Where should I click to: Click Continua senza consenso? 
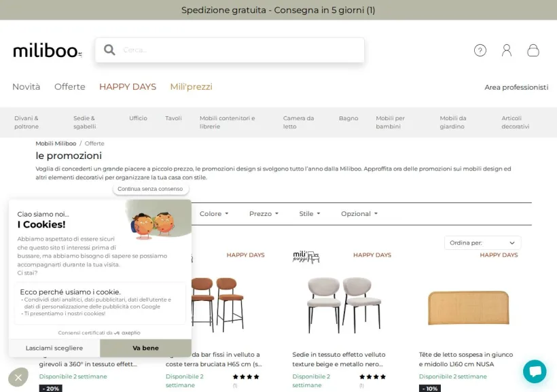click(150, 189)
